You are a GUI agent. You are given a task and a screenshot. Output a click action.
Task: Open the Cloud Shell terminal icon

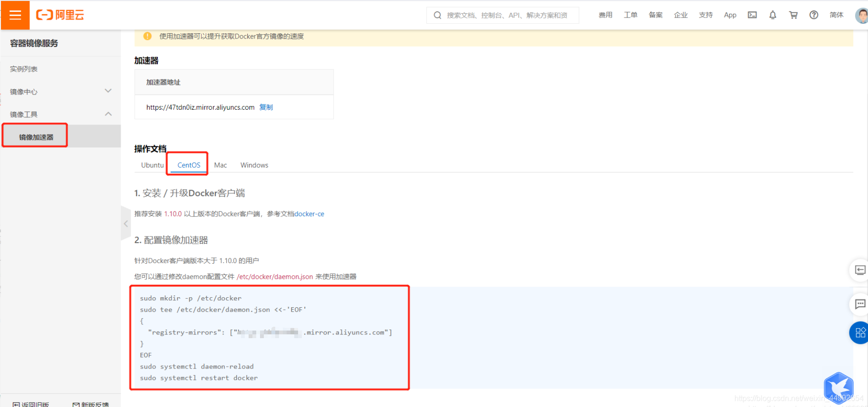tap(752, 15)
